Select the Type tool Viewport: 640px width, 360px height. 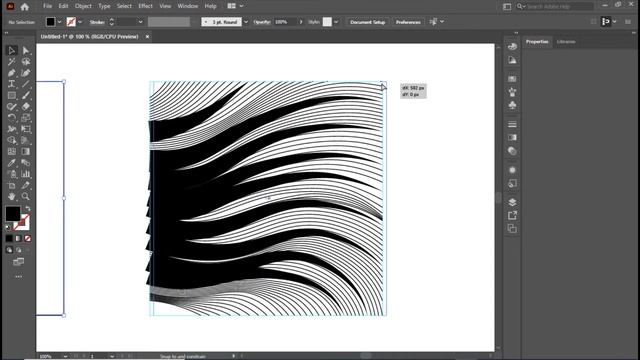coord(11,84)
